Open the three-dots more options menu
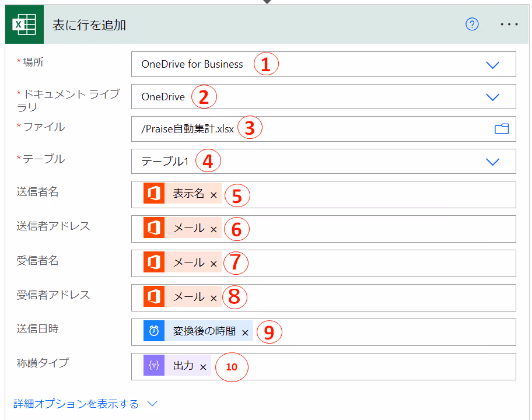The width and height of the screenshot is (532, 420). pos(509,24)
